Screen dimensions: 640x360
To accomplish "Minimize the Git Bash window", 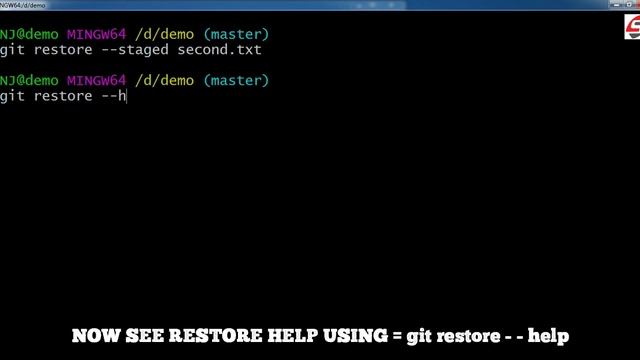I will [x=616, y=4].
